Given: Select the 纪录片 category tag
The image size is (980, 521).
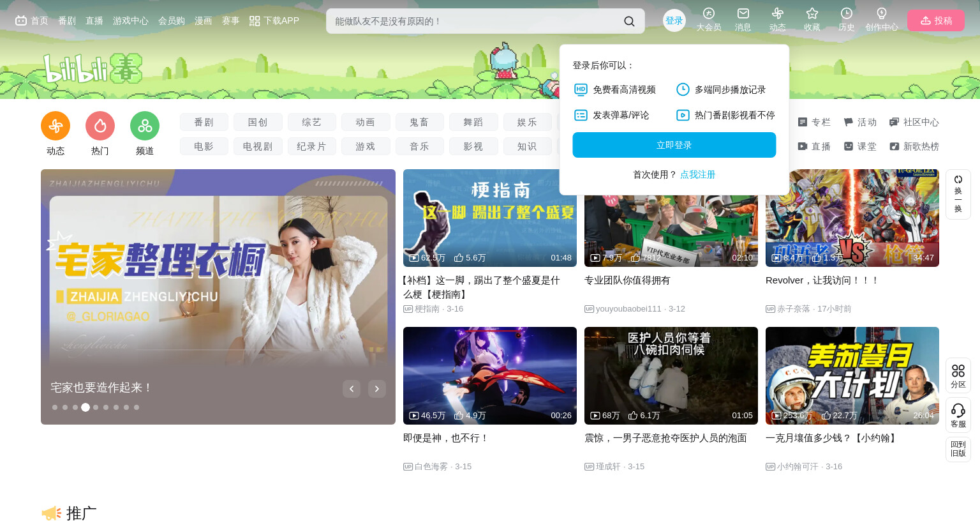Looking at the screenshot, I should coord(312,146).
